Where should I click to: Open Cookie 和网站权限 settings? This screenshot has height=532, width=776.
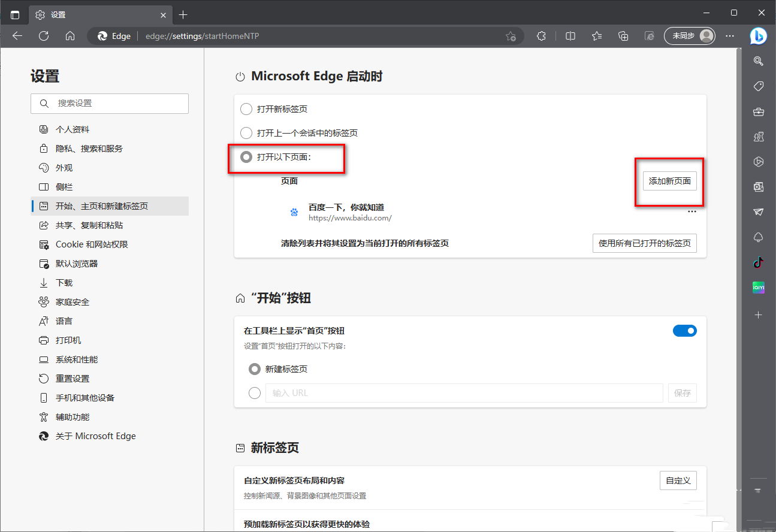[110, 244]
